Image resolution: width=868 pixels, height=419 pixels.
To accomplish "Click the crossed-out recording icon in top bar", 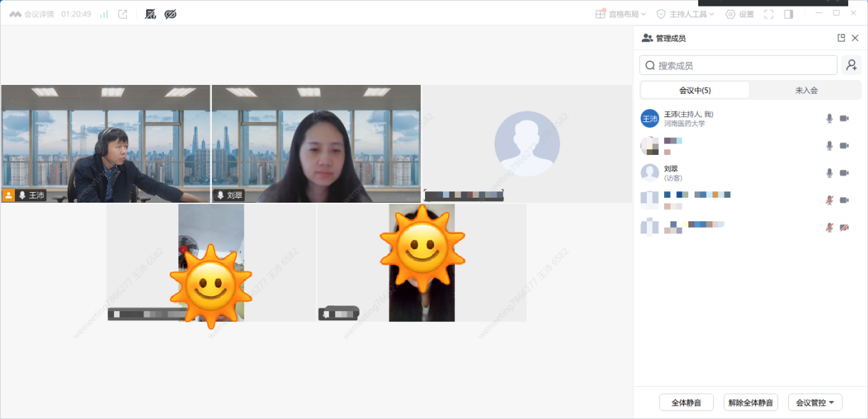I will [x=150, y=14].
